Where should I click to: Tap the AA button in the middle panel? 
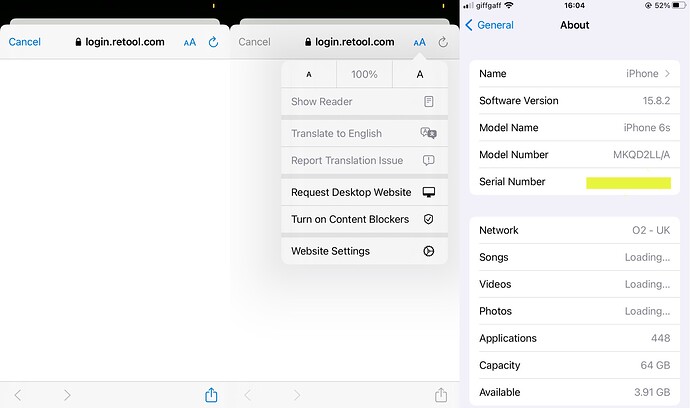click(x=419, y=42)
